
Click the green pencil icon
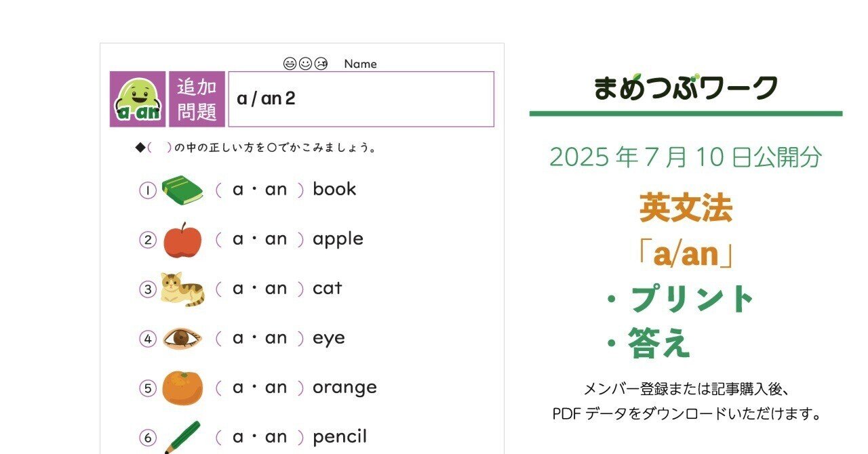(182, 437)
